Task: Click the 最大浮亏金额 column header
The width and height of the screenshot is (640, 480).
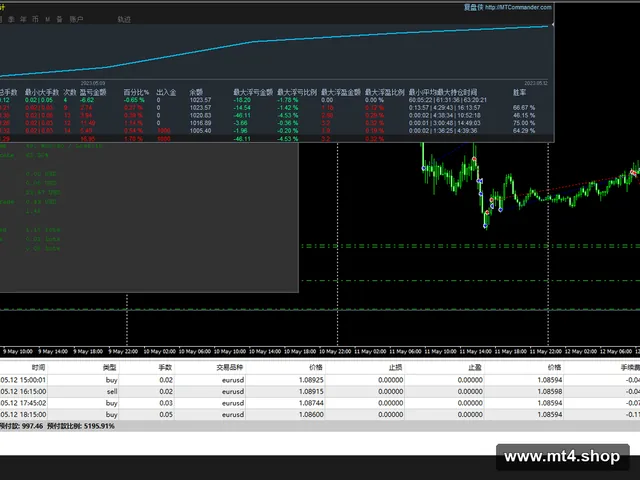Action: pyautogui.click(x=253, y=92)
